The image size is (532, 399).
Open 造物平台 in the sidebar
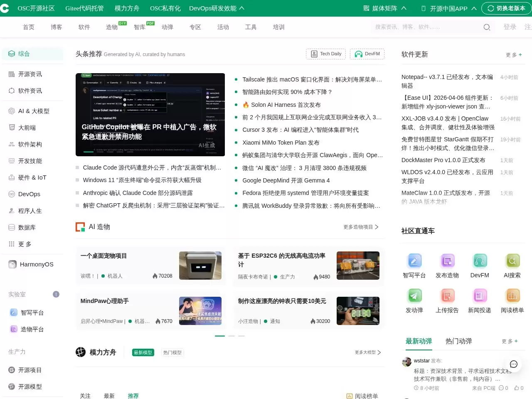(x=32, y=329)
